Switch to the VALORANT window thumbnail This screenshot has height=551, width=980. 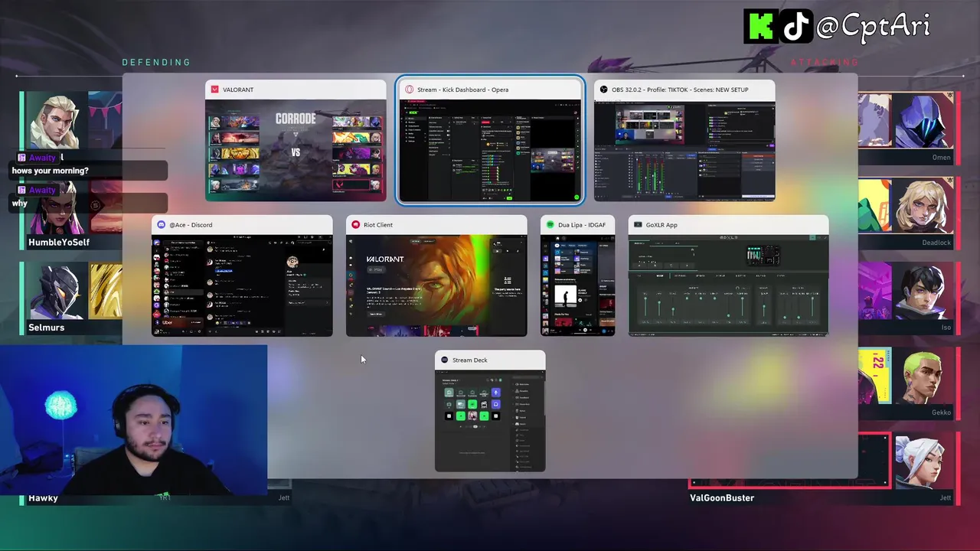coord(296,141)
